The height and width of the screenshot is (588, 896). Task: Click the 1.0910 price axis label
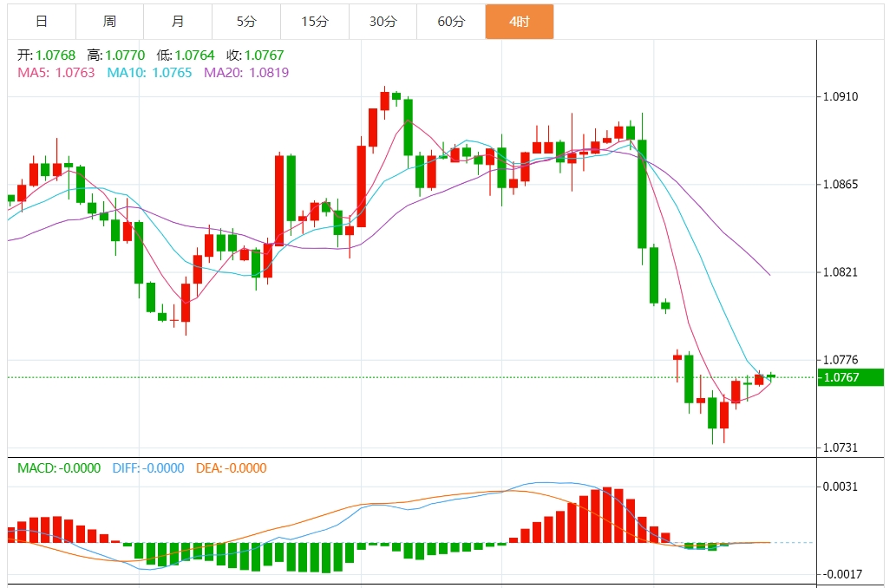point(840,96)
